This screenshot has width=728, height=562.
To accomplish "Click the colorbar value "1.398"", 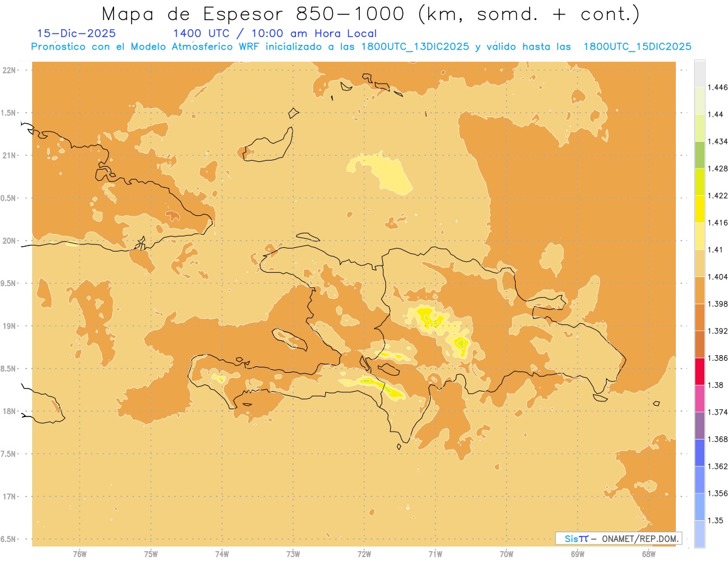I will pos(718,304).
